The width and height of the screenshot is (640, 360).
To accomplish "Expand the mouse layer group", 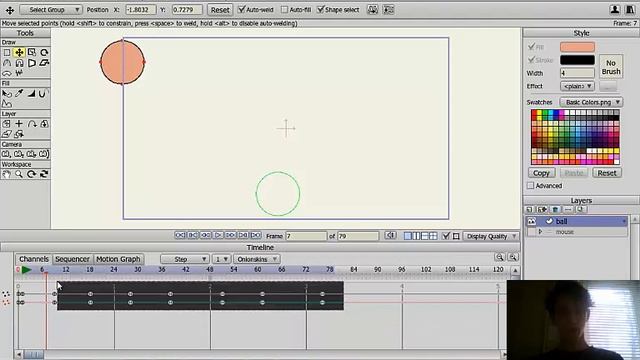I will point(540,232).
